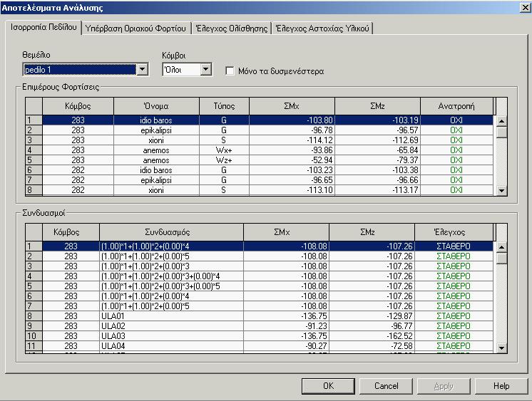Click Ανατροπή column header

coord(456,106)
